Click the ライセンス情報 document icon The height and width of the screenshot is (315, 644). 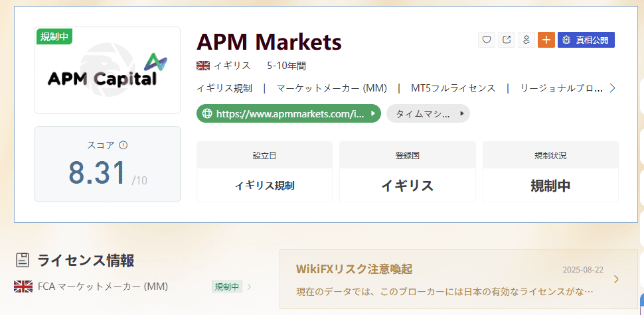tap(23, 260)
